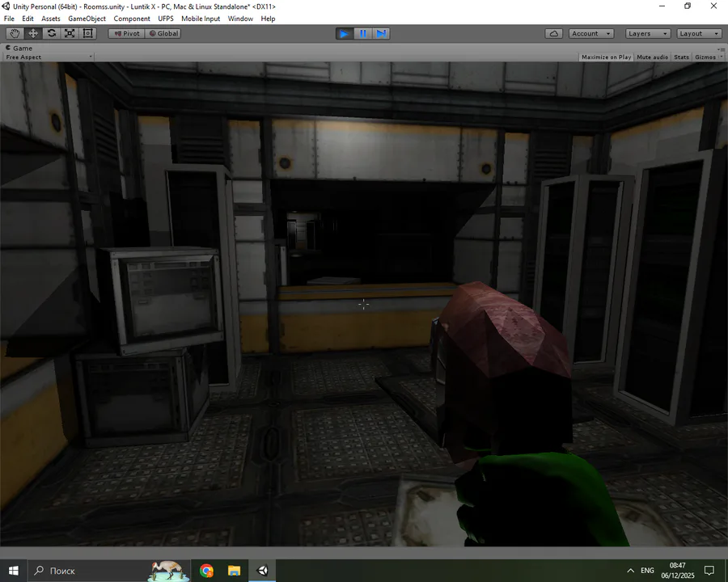Image resolution: width=728 pixels, height=582 pixels.
Task: Toggle Global handle rotation
Action: (x=163, y=33)
